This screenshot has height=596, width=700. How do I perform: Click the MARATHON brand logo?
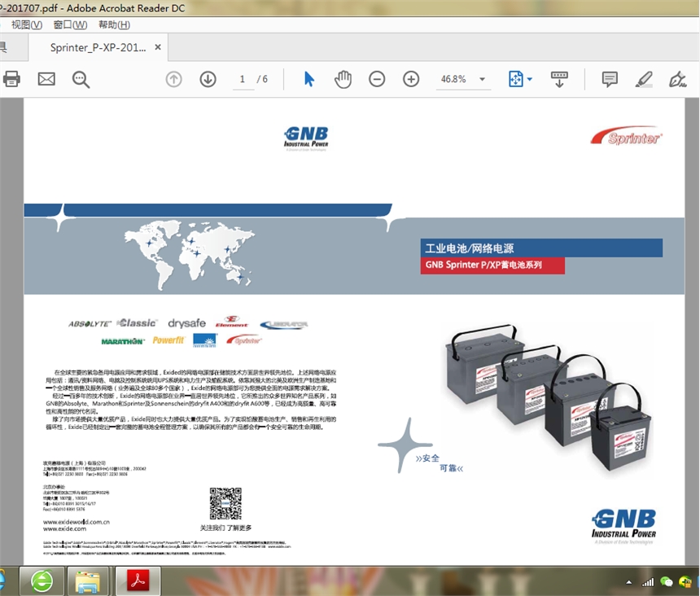[x=123, y=341]
